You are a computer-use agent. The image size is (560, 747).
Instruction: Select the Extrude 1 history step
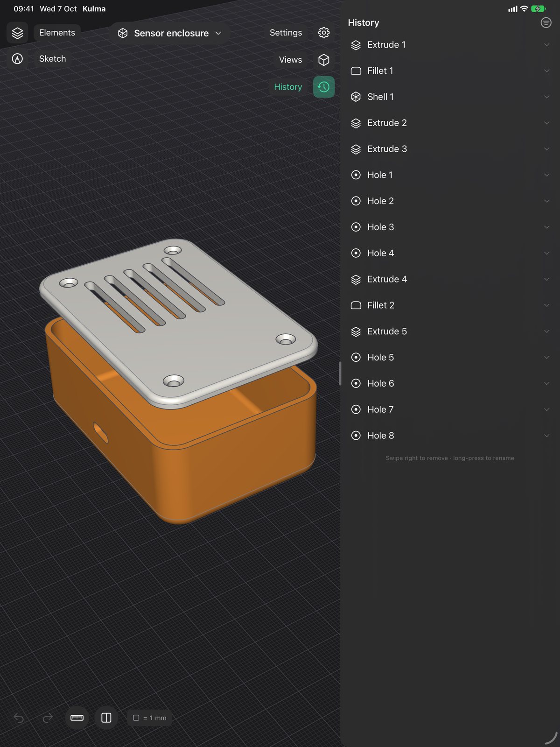[x=450, y=45]
